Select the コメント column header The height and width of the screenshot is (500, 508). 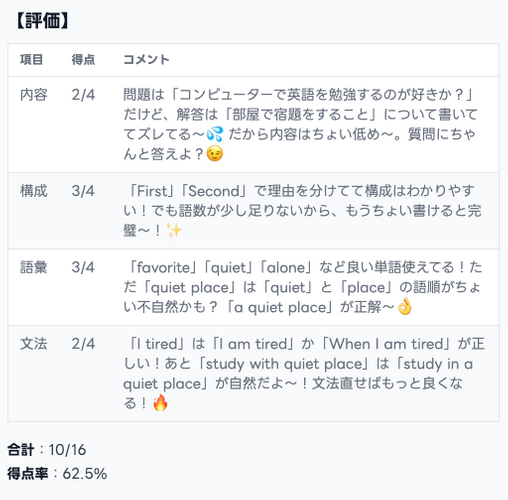(146, 60)
